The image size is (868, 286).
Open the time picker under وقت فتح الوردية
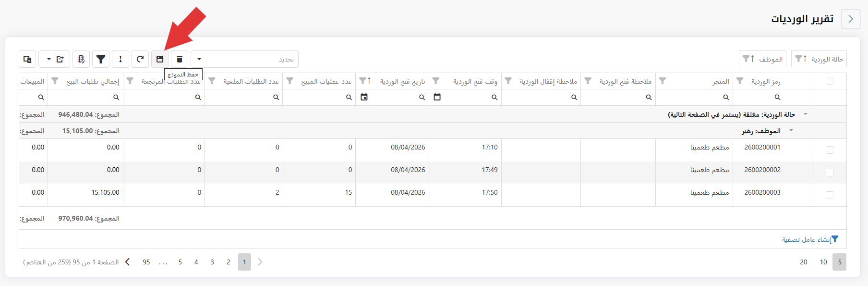click(x=437, y=97)
